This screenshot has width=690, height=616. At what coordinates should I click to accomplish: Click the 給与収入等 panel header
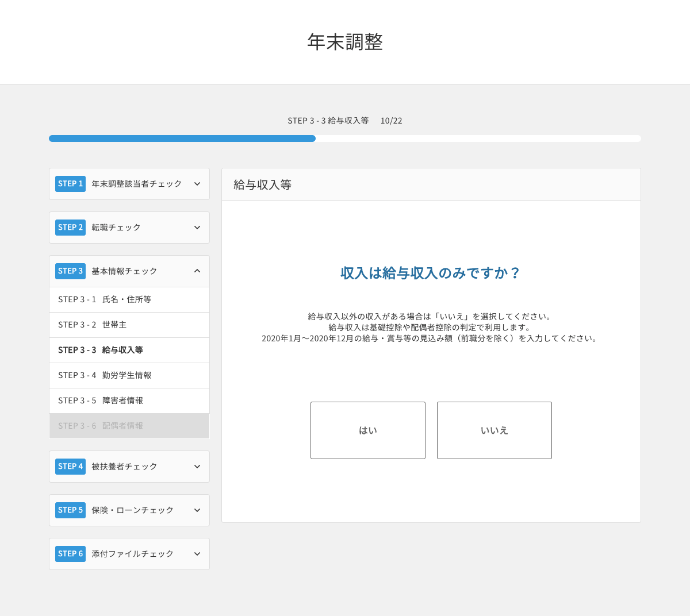coord(431,184)
